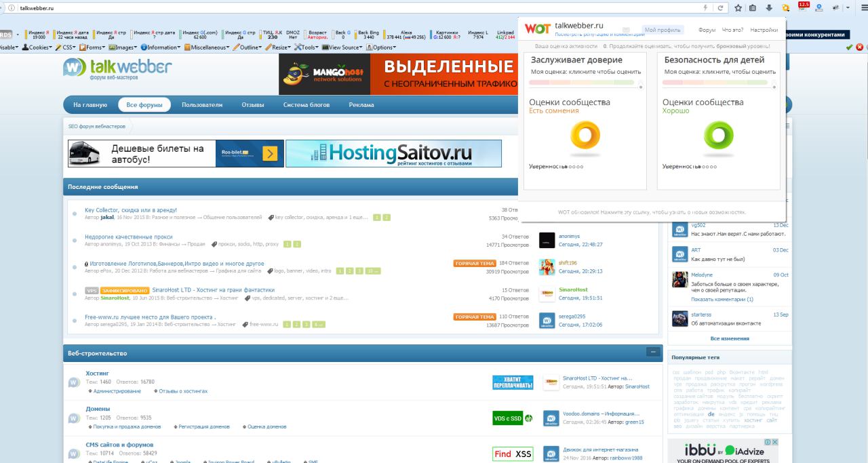
Task: Click the green checkmark validation icon
Action: point(850,47)
